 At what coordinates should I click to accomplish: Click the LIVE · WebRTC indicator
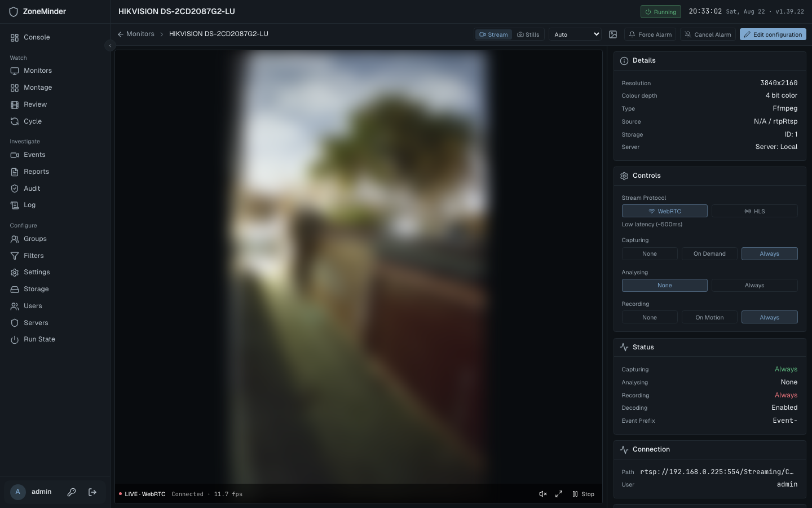coord(142,494)
